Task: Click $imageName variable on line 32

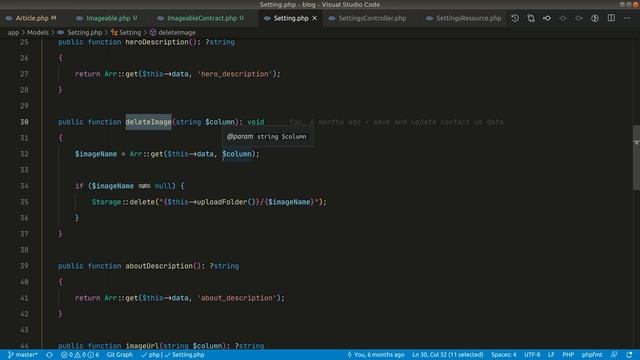Action: pyautogui.click(x=96, y=154)
